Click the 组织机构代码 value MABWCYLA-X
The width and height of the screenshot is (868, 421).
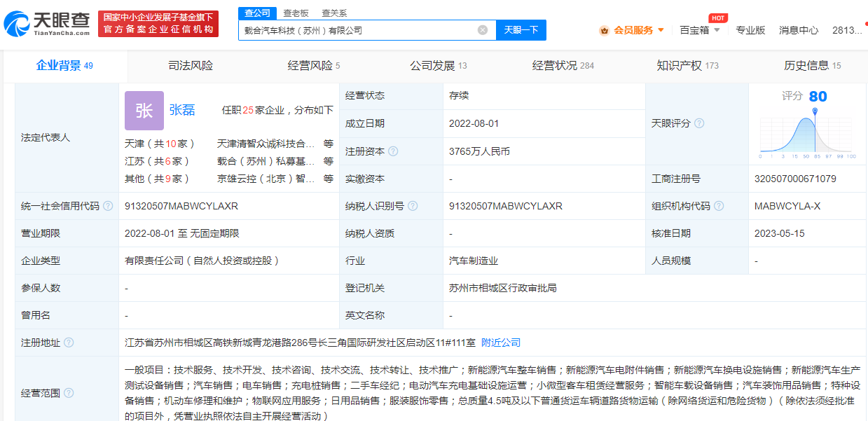pyautogui.click(x=787, y=206)
